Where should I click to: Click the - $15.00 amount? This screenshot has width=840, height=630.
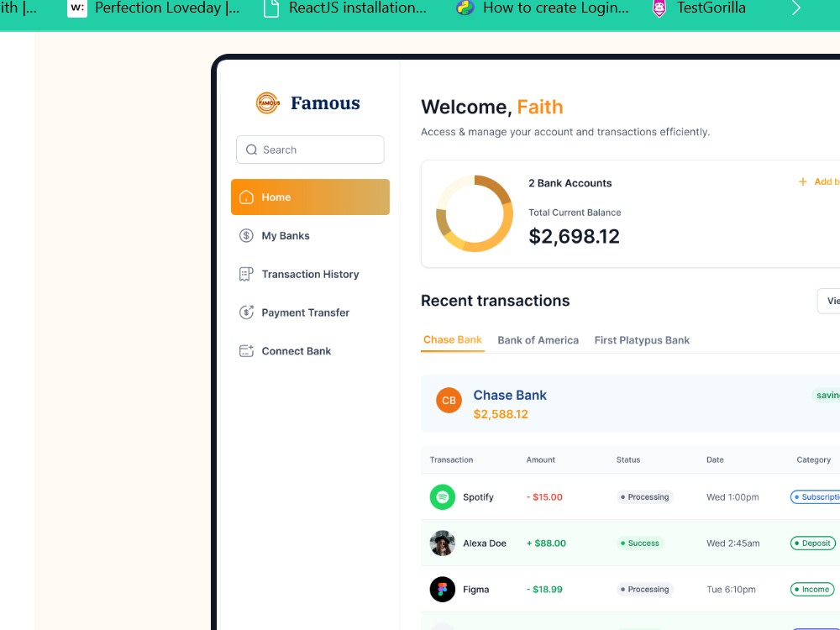point(544,497)
